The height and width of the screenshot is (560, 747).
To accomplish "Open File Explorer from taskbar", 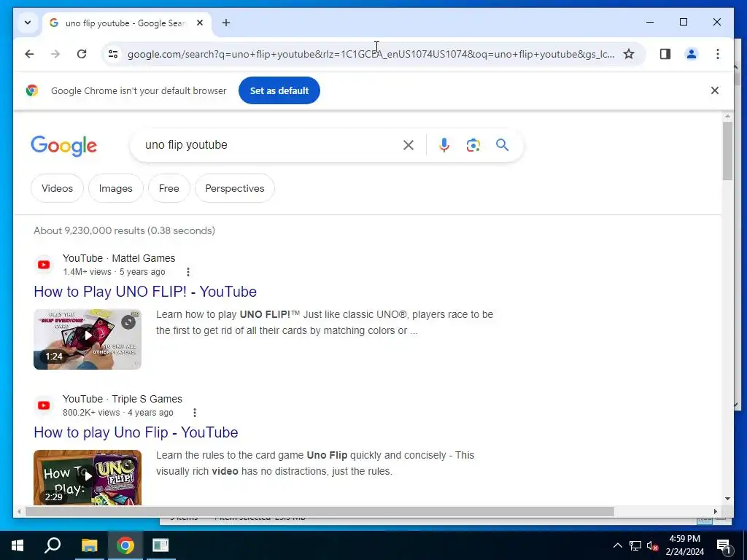I will click(x=89, y=545).
